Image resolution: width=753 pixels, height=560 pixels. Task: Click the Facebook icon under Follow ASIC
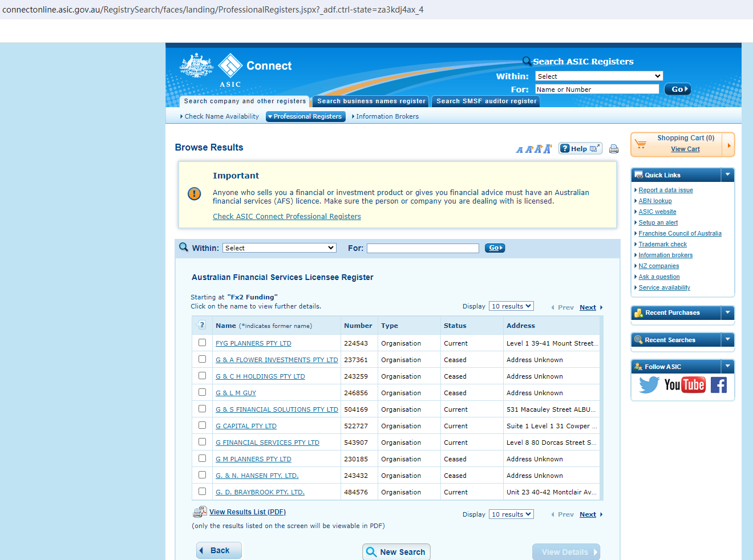tap(719, 385)
